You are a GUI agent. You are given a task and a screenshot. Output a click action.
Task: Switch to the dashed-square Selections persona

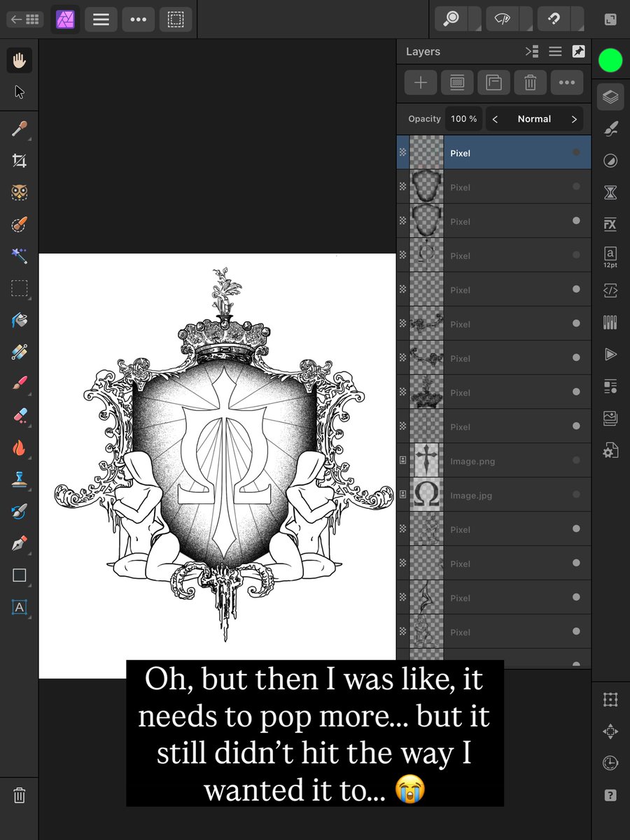pos(176,19)
